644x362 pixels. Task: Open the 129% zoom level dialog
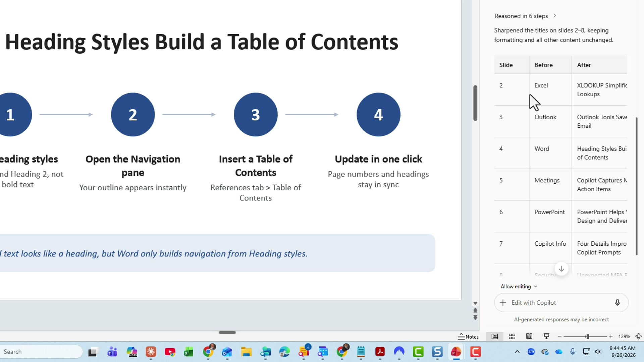tap(624, 337)
